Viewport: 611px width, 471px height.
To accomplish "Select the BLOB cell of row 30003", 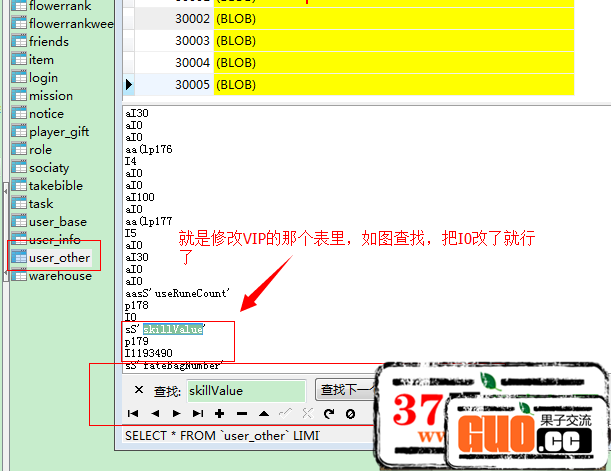I will pos(236,40).
